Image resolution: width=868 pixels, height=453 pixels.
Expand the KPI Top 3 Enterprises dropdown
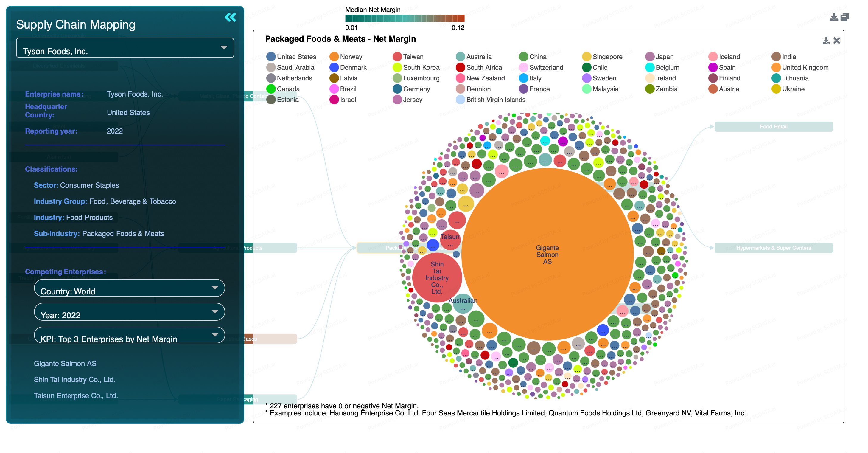(x=129, y=335)
